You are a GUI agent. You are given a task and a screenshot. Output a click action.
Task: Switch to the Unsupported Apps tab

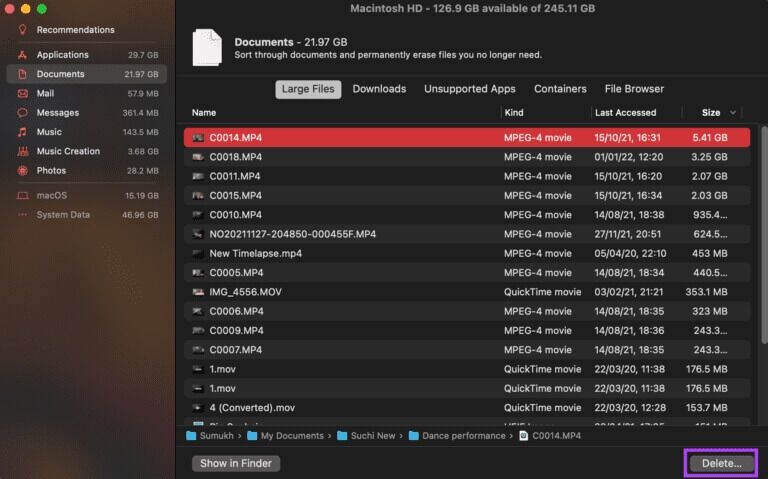pos(469,89)
